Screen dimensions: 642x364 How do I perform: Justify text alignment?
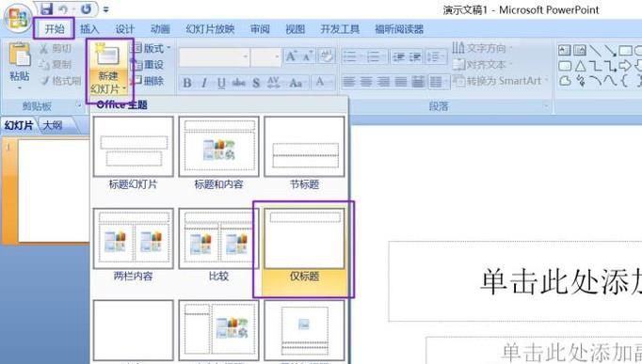pyautogui.click(x=400, y=82)
